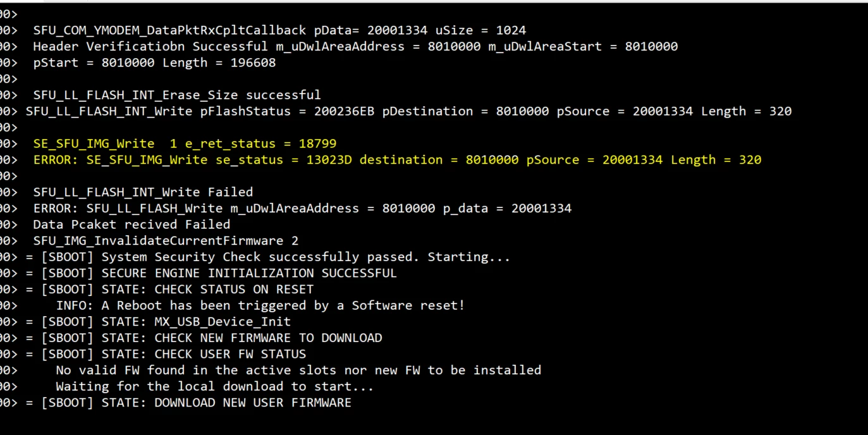Click the yellow ERROR: SE_SFU_IMG_Write se_status line
868x435 pixels.
tap(397, 160)
